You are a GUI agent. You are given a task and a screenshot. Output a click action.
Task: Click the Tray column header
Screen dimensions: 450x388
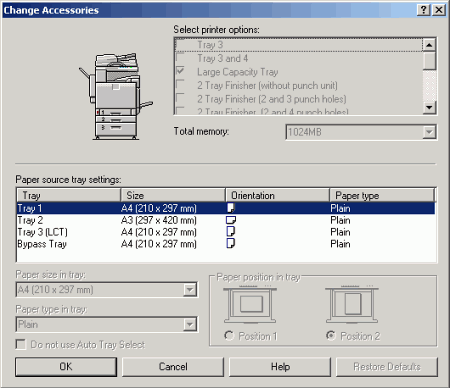pyautogui.click(x=69, y=195)
